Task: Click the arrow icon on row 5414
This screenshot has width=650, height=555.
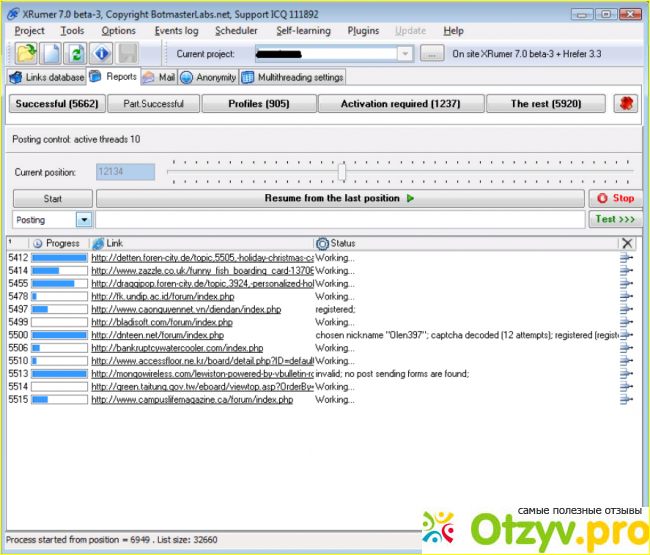Action: point(626,271)
